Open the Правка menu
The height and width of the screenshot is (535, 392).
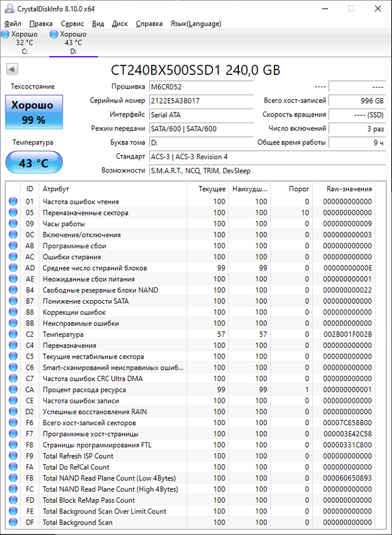(41, 24)
